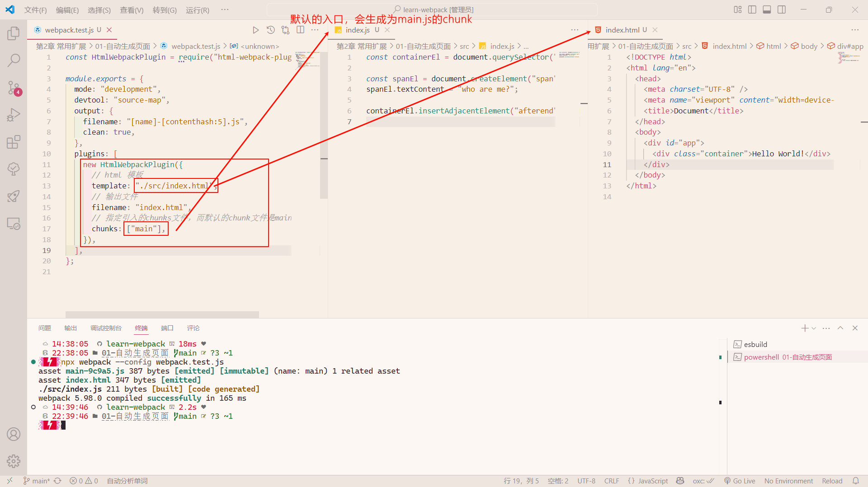Image resolution: width=868 pixels, height=487 pixels.
Task: Open notifications bell icon
Action: (855, 481)
